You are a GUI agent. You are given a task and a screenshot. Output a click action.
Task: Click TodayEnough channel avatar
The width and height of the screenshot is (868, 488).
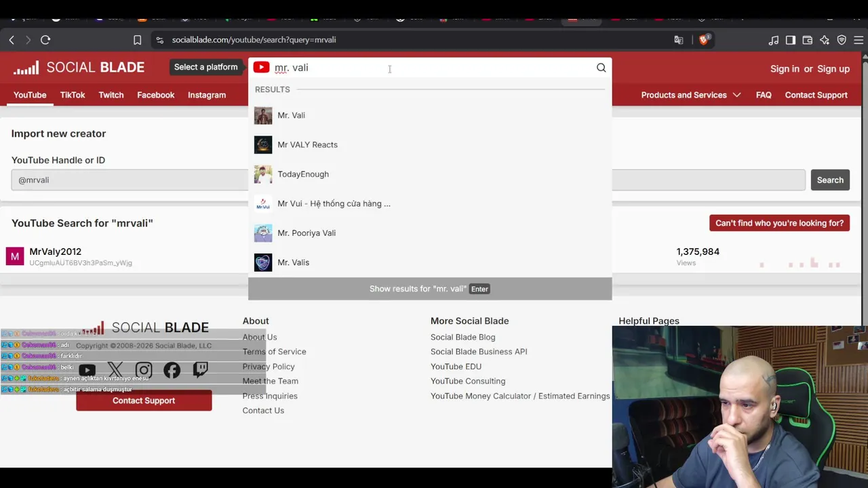click(x=263, y=174)
